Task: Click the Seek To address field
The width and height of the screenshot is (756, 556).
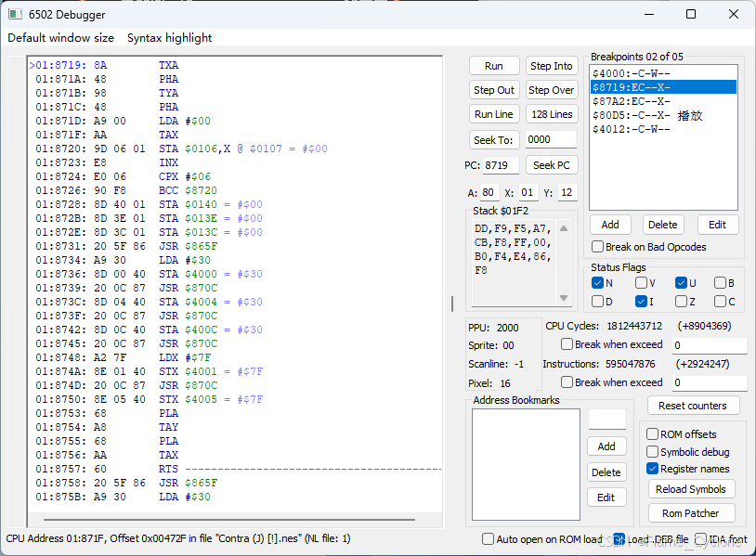Action: click(x=551, y=140)
